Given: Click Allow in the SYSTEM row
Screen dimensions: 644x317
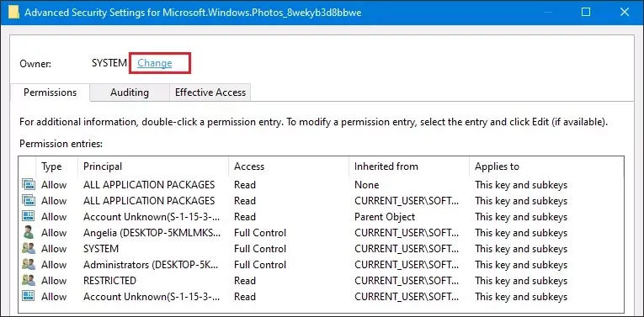Looking at the screenshot, I should (x=54, y=249).
